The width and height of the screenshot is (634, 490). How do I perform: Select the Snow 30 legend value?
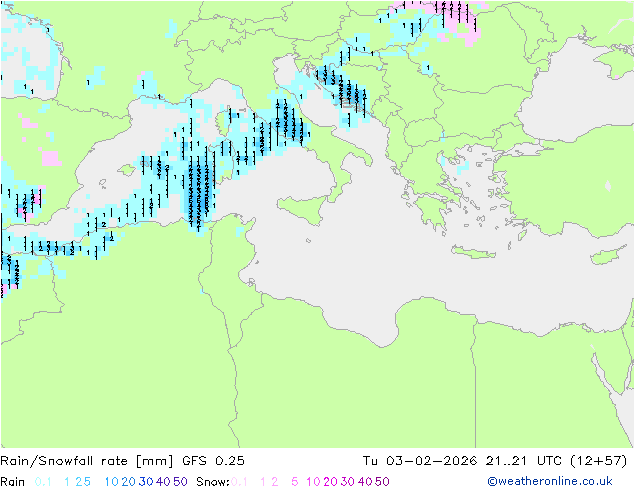pyautogui.click(x=348, y=482)
